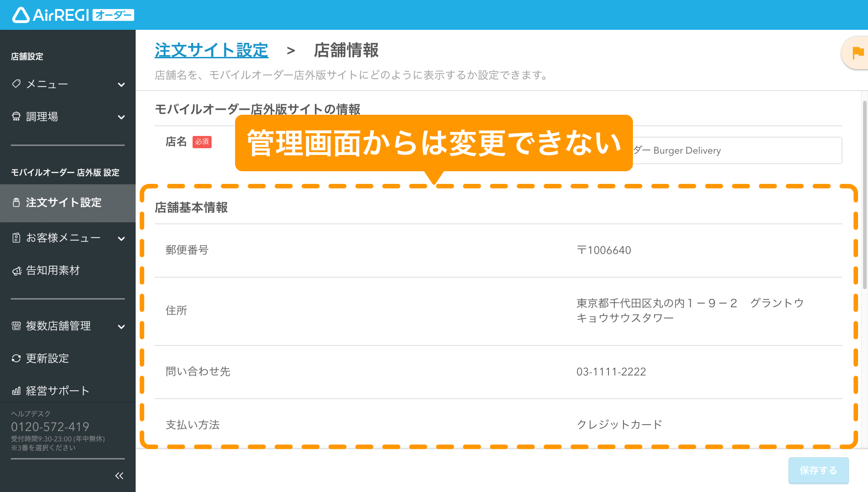Follow the 注文サイト設定 breadcrumb link

(212, 50)
